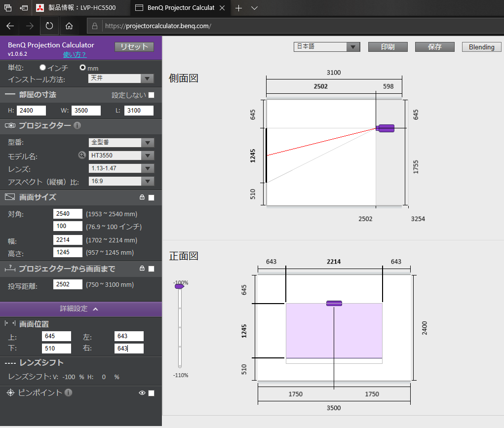Click the site lock icon in address bar

(94, 26)
